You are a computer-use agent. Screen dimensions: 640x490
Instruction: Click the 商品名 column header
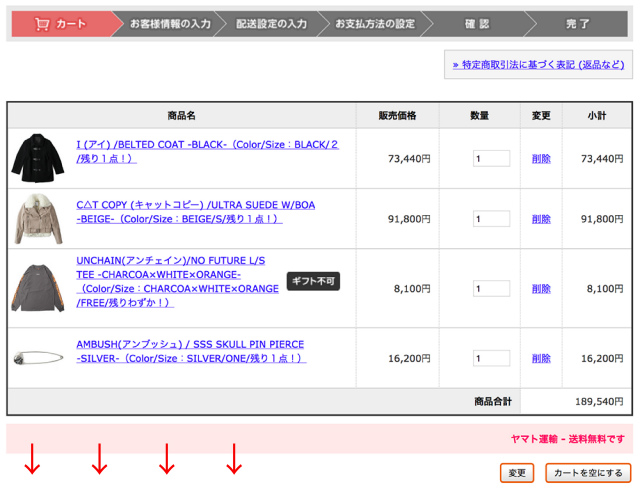coord(182,116)
